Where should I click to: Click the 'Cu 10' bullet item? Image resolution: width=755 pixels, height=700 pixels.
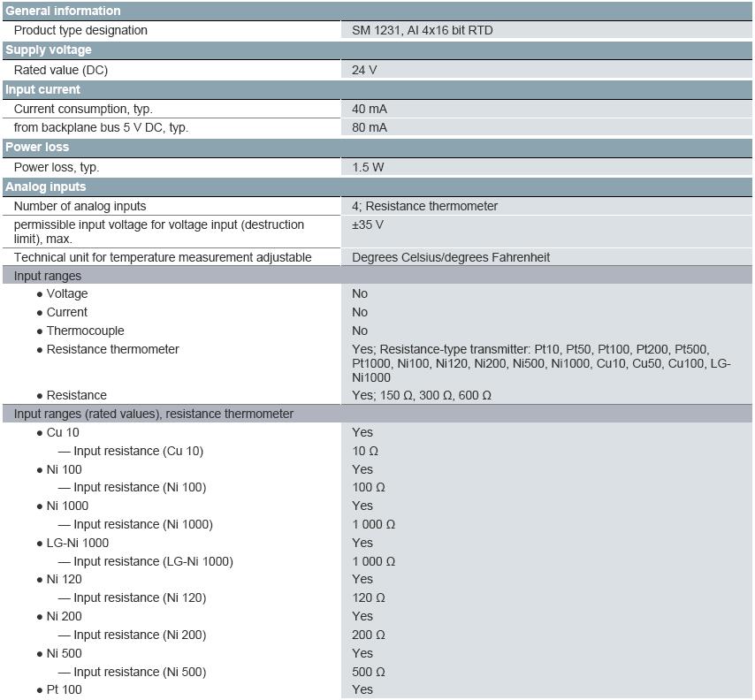click(57, 433)
